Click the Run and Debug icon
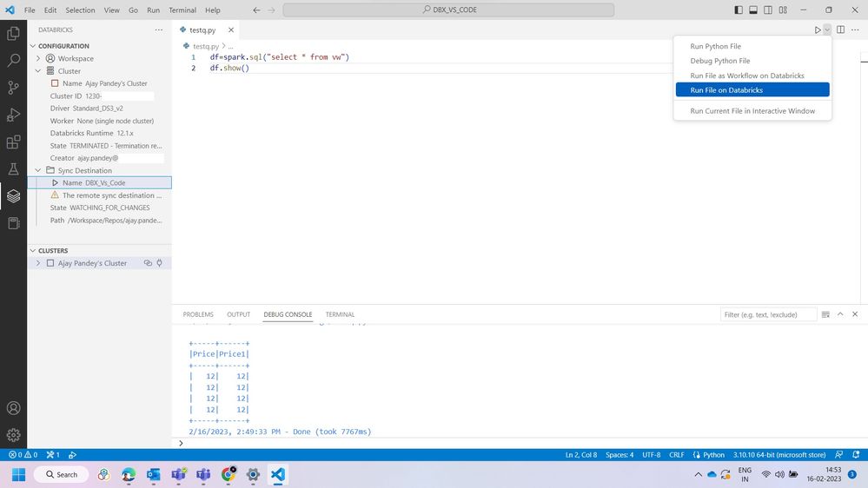Screen dimensions: 868x488 click(x=13, y=115)
